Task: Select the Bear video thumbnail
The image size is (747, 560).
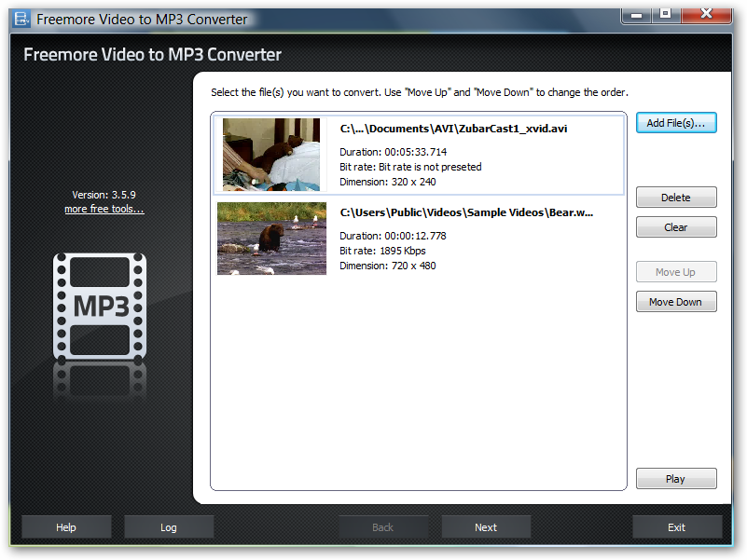Action: tap(271, 239)
